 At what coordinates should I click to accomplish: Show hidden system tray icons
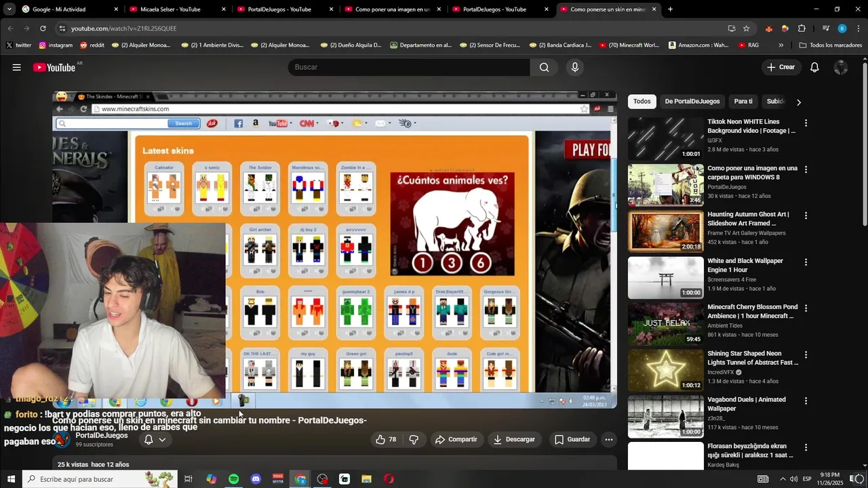pos(783,479)
